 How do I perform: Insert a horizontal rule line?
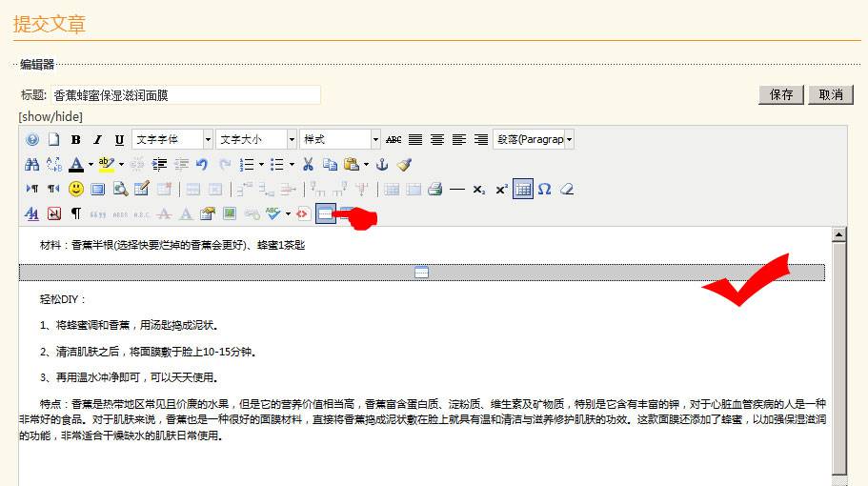coord(457,190)
